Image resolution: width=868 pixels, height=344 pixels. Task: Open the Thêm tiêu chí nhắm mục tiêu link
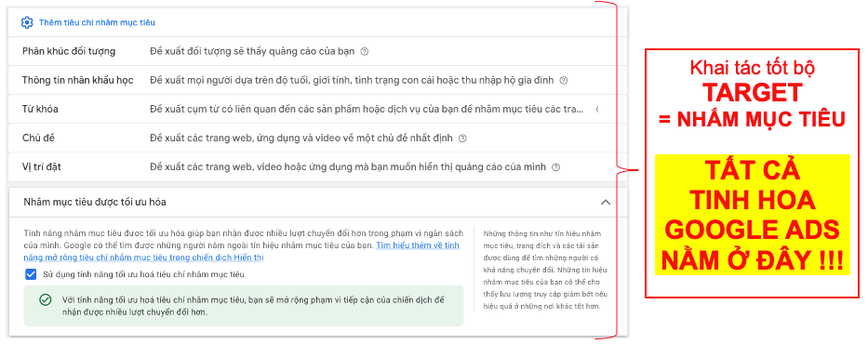click(97, 22)
